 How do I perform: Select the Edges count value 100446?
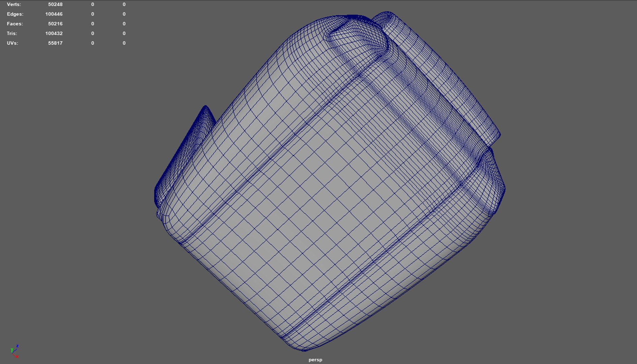click(x=54, y=14)
